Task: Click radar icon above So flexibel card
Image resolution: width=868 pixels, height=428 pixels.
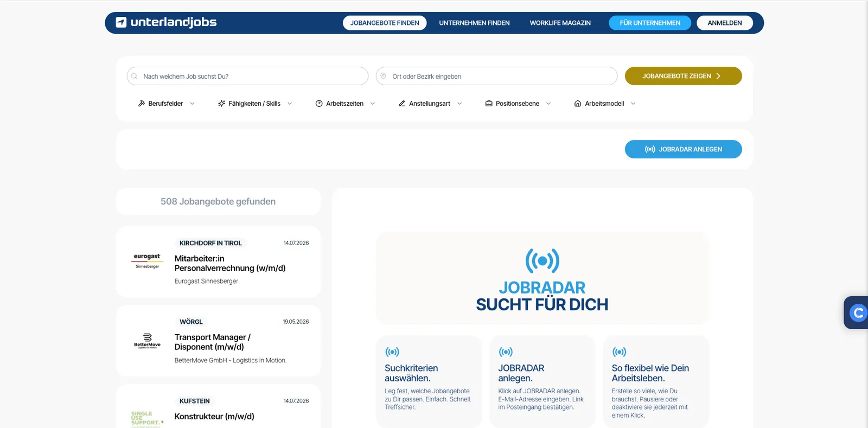Action: 619,352
